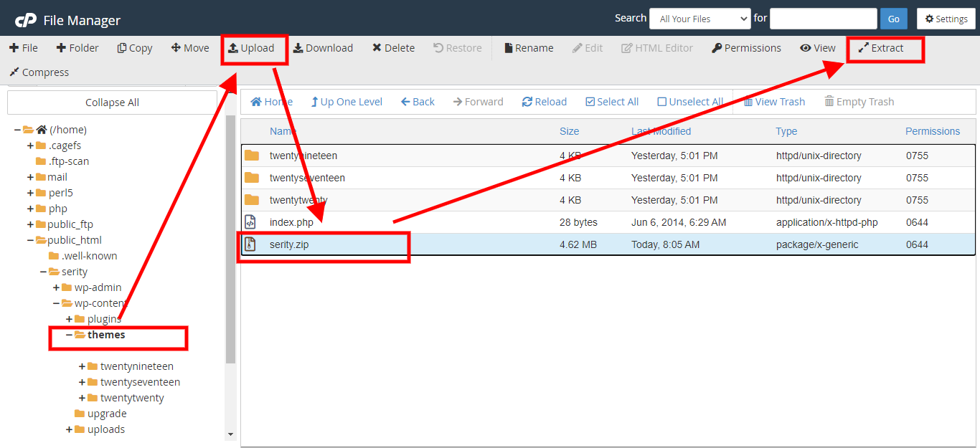Viewport: 980px width, 448px height.
Task: Click Unselect All checkbox button
Action: point(689,102)
